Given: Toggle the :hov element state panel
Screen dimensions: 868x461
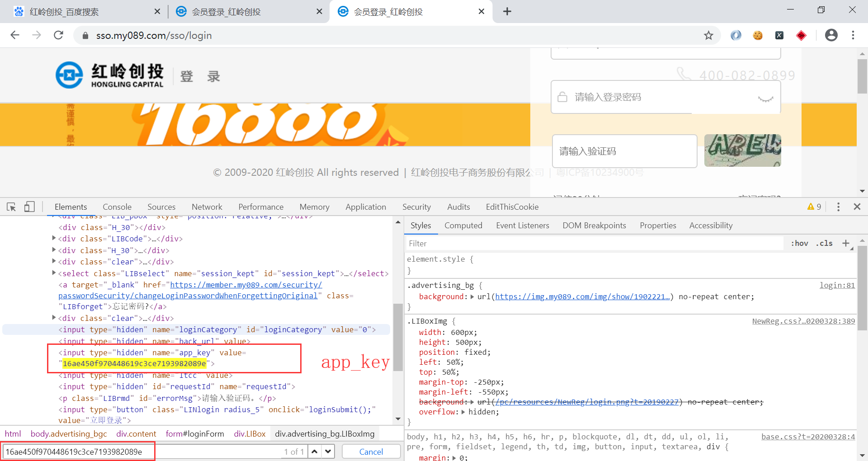Looking at the screenshot, I should tap(799, 243).
